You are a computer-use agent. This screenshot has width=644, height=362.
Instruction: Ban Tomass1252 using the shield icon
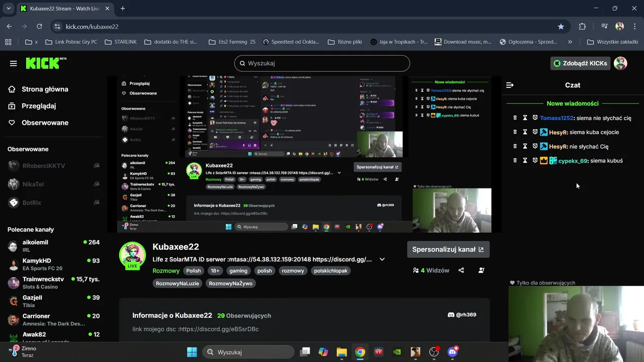tap(535, 118)
